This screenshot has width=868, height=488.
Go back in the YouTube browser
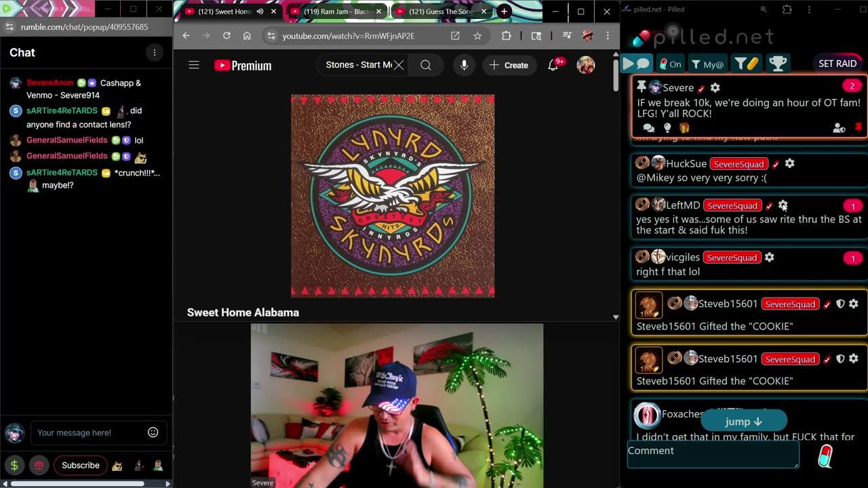tap(186, 36)
